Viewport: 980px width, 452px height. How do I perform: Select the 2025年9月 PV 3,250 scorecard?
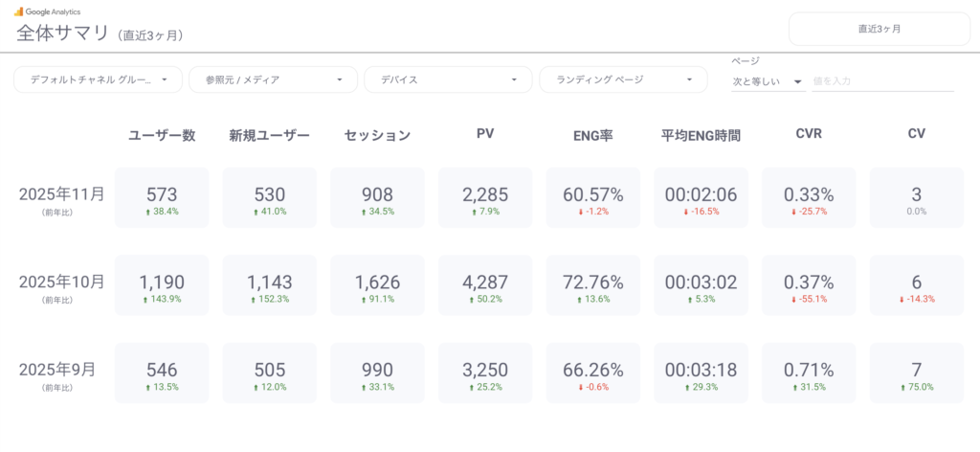tap(485, 373)
